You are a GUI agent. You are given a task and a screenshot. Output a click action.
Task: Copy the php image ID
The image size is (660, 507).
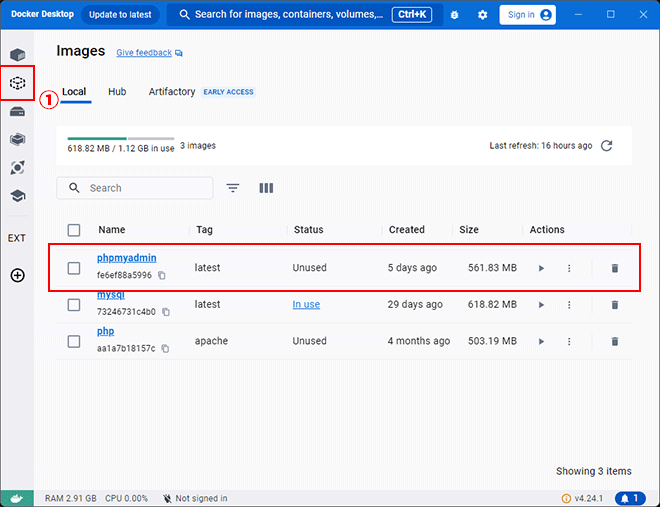tap(165, 348)
